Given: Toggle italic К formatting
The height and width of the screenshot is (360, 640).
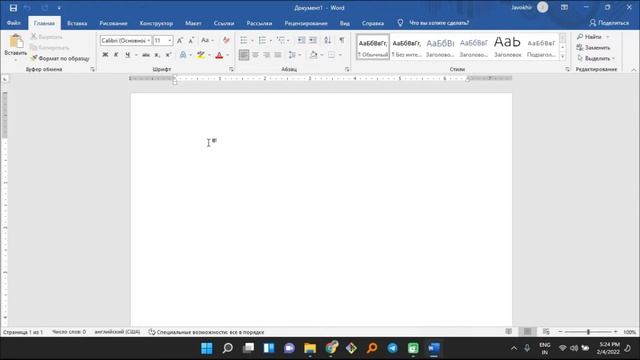Looking at the screenshot, I should pos(116,55).
